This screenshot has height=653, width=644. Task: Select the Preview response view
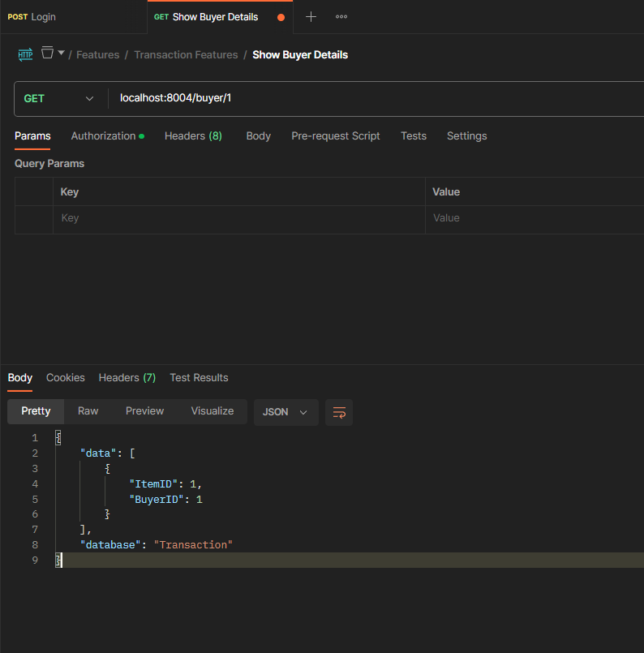(x=144, y=411)
